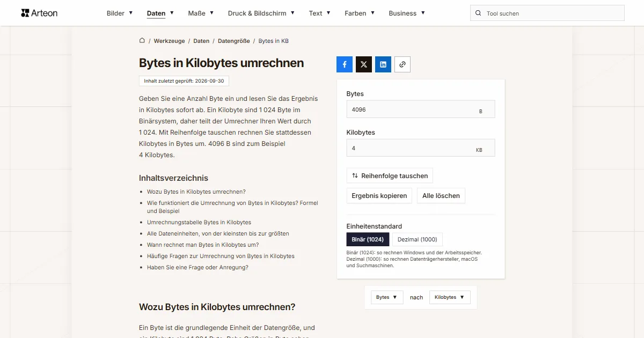Share page on LinkedIn
The image size is (644, 338).
pos(383,64)
